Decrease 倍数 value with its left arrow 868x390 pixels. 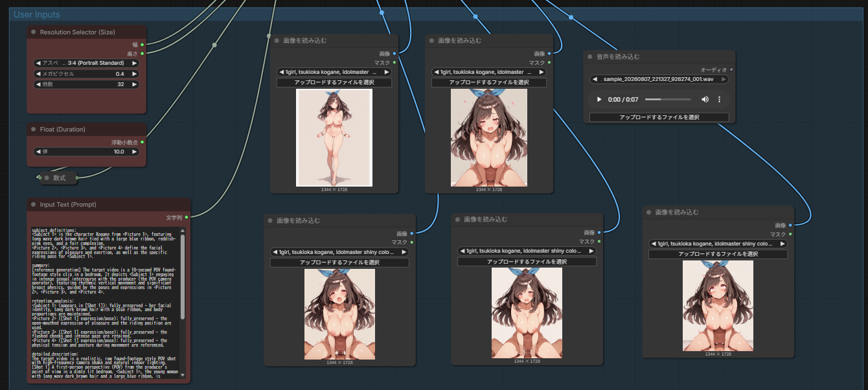38,84
